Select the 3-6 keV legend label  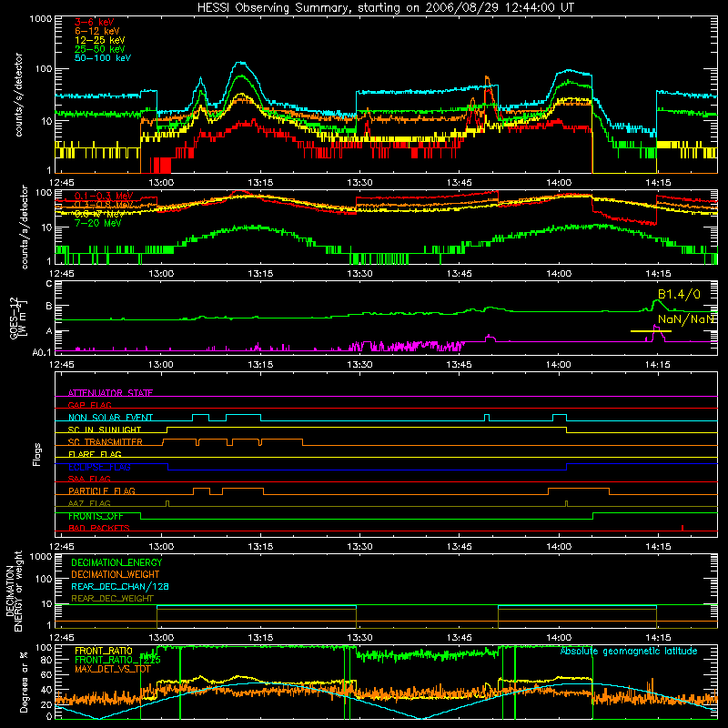coord(94,22)
